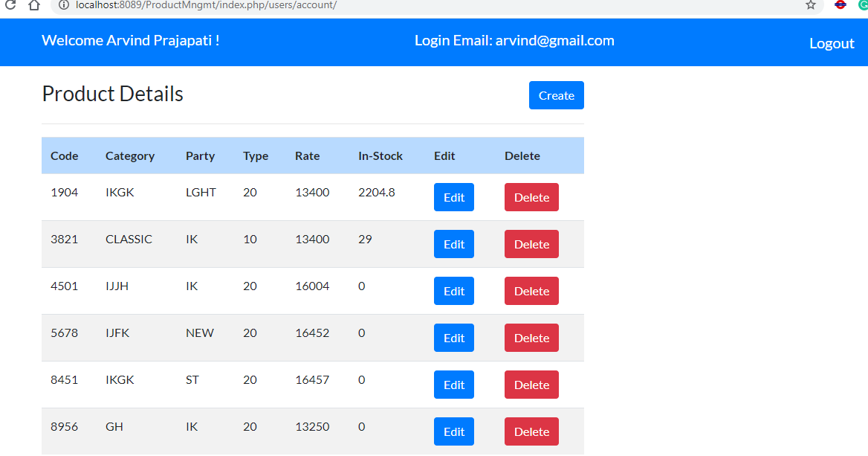Open the Grammarly extension

(x=862, y=6)
